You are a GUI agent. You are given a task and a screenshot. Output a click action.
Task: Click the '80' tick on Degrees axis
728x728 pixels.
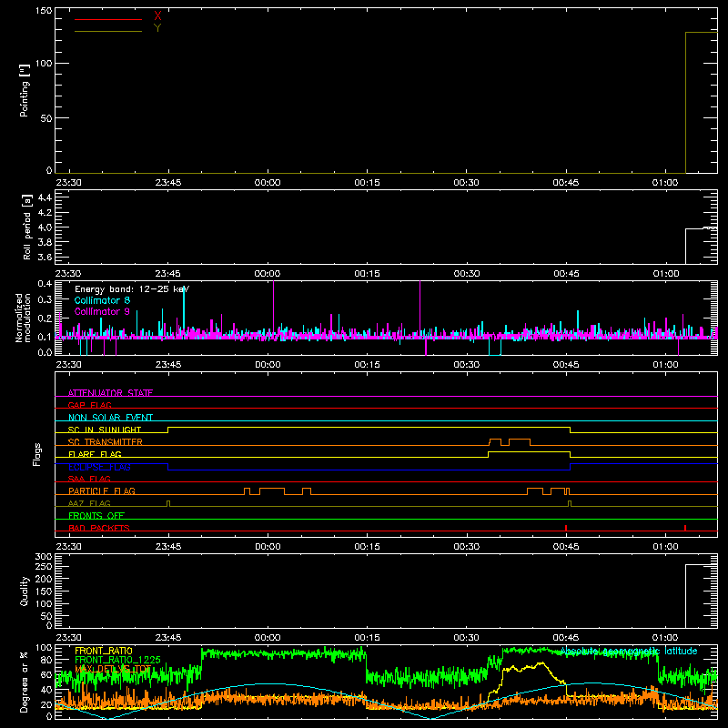[46, 659]
